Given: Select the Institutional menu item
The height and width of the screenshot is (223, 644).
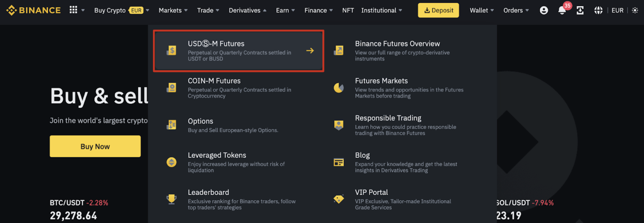Looking at the screenshot, I should tap(379, 10).
